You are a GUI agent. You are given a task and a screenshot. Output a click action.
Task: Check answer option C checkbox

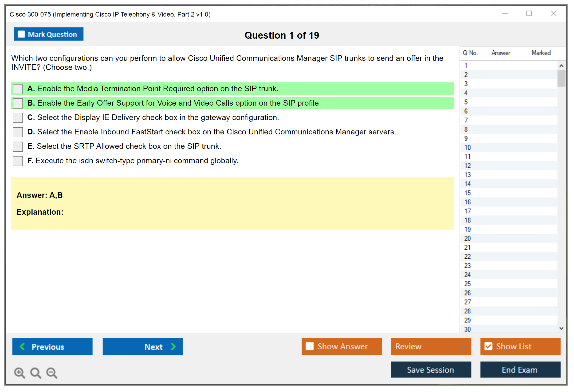coord(18,118)
